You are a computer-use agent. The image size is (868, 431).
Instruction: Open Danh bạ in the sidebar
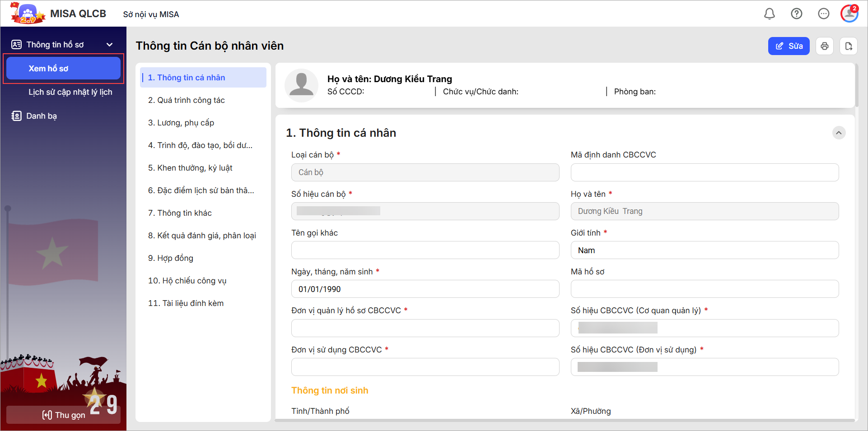pyautogui.click(x=42, y=116)
